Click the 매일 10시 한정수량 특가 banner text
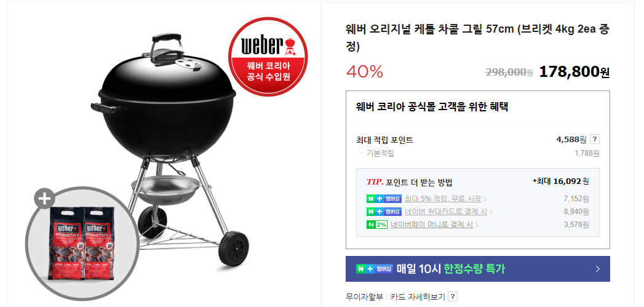This screenshot has width=644, height=307. coord(450,269)
